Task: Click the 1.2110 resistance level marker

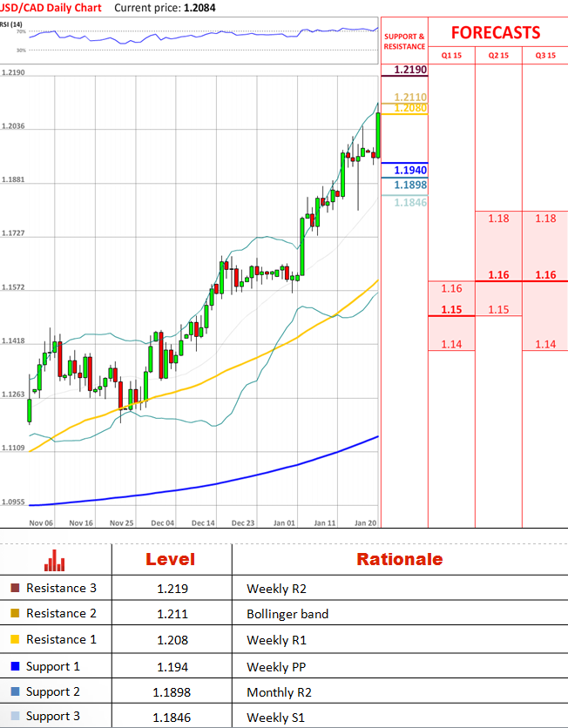Action: point(410,97)
